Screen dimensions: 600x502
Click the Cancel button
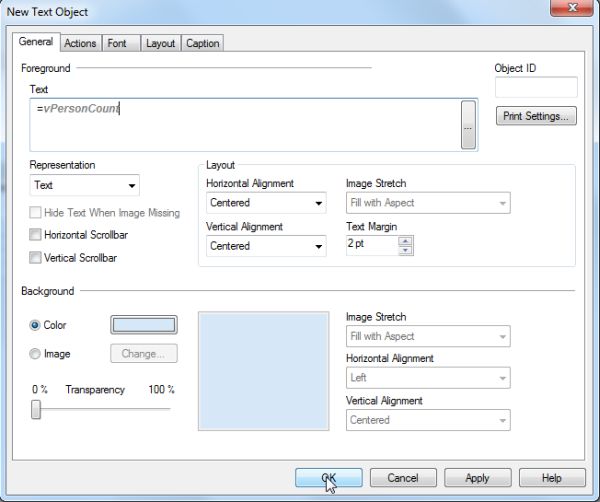[403, 478]
